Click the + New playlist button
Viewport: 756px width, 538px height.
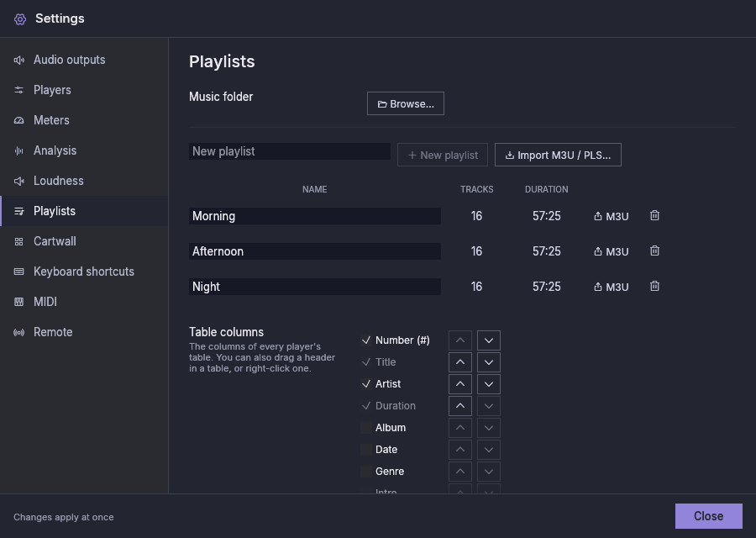tap(443, 155)
